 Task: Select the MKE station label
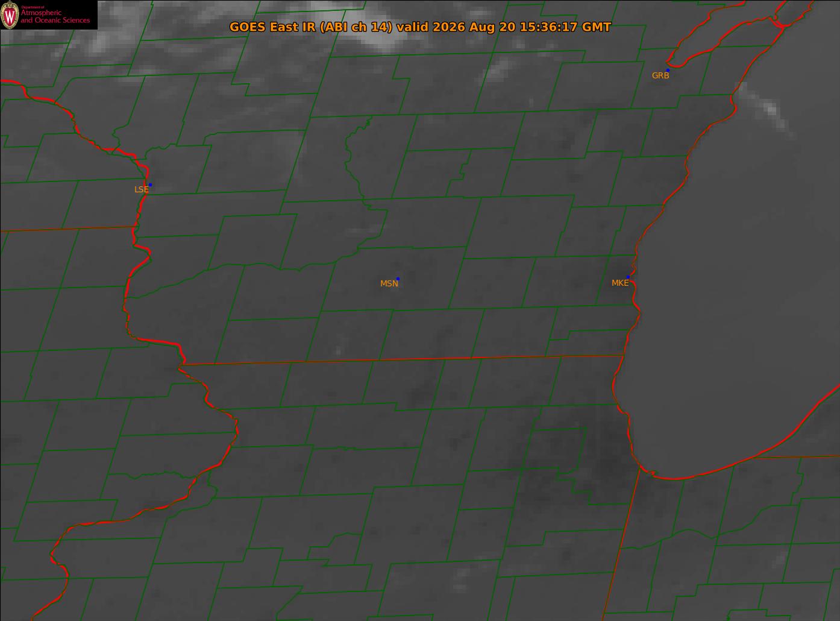(619, 283)
